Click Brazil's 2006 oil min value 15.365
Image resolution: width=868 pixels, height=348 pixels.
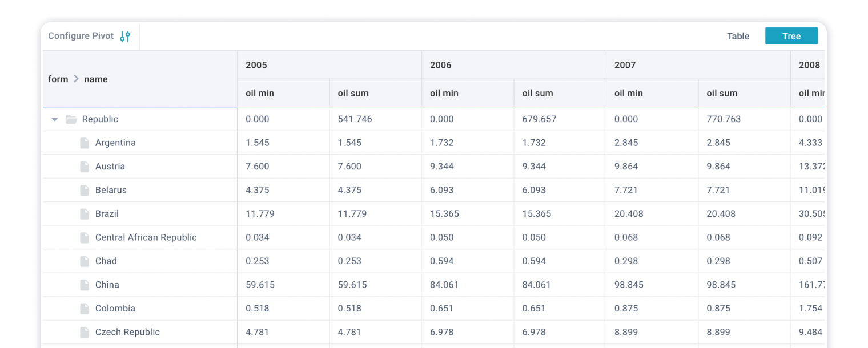[468, 214]
